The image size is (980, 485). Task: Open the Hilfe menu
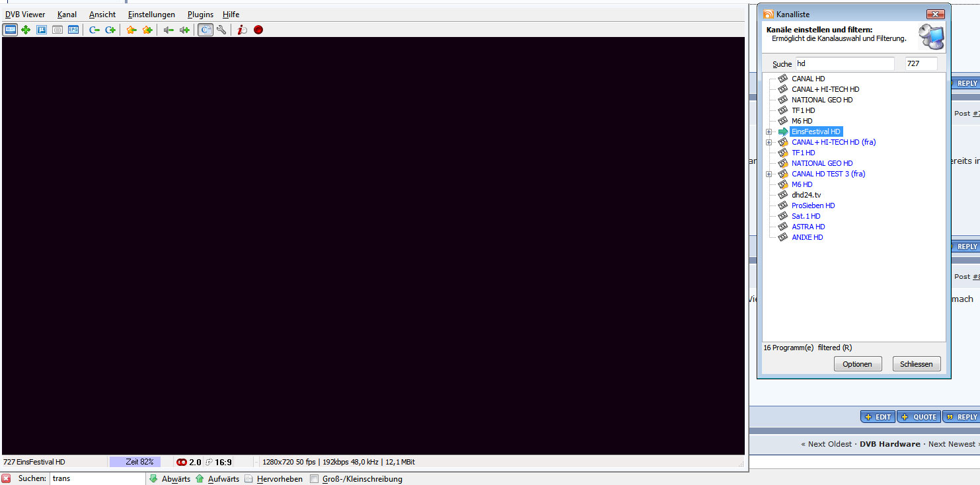click(231, 15)
